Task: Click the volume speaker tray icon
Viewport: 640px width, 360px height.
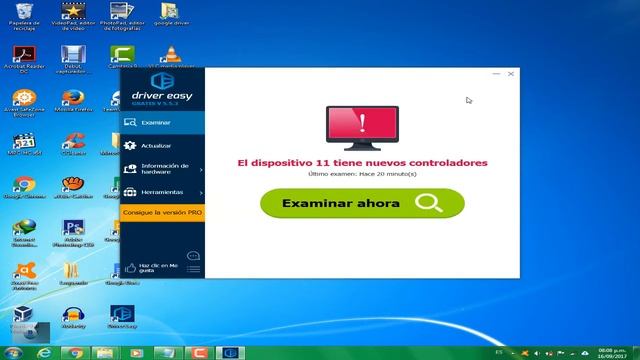Action: (x=537, y=353)
